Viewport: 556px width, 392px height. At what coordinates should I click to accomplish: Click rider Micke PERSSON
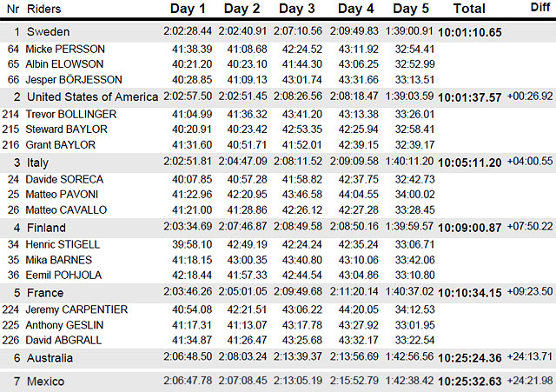click(65, 49)
